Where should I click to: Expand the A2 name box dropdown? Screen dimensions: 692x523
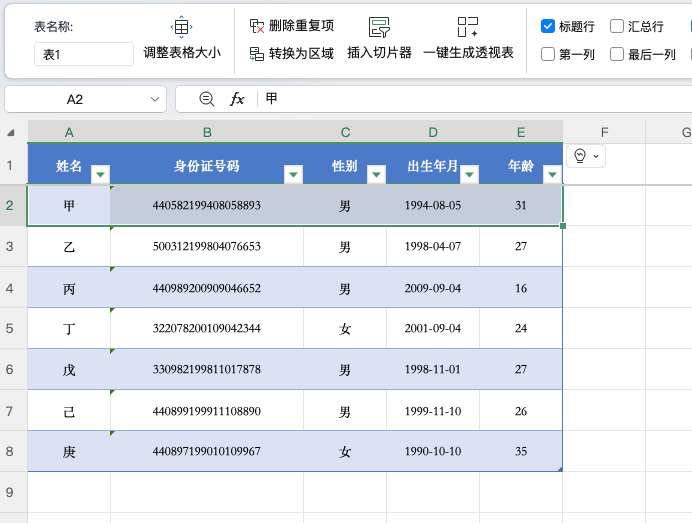(x=154, y=99)
